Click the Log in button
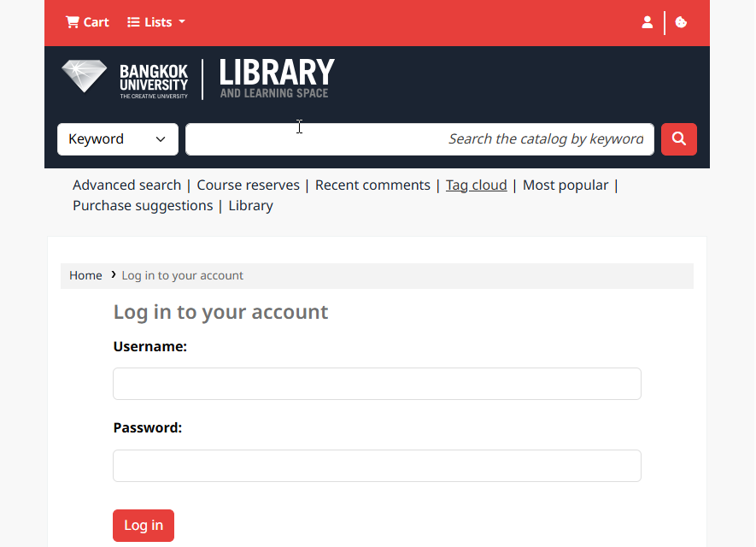Screen dimensions: 756x547 144,526
